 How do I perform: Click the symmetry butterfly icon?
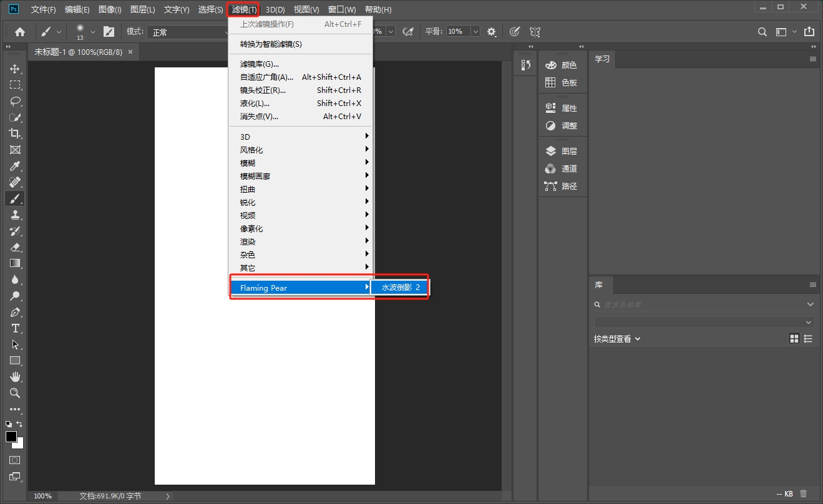click(x=535, y=31)
